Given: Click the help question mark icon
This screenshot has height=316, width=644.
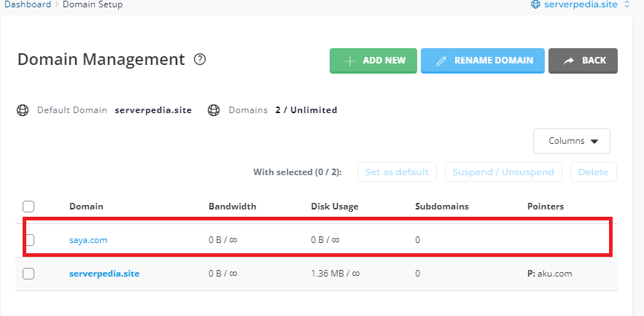Looking at the screenshot, I should coord(200,60).
